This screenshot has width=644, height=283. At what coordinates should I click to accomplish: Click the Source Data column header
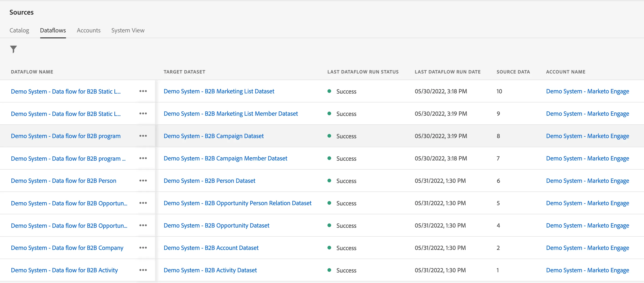pyautogui.click(x=513, y=72)
